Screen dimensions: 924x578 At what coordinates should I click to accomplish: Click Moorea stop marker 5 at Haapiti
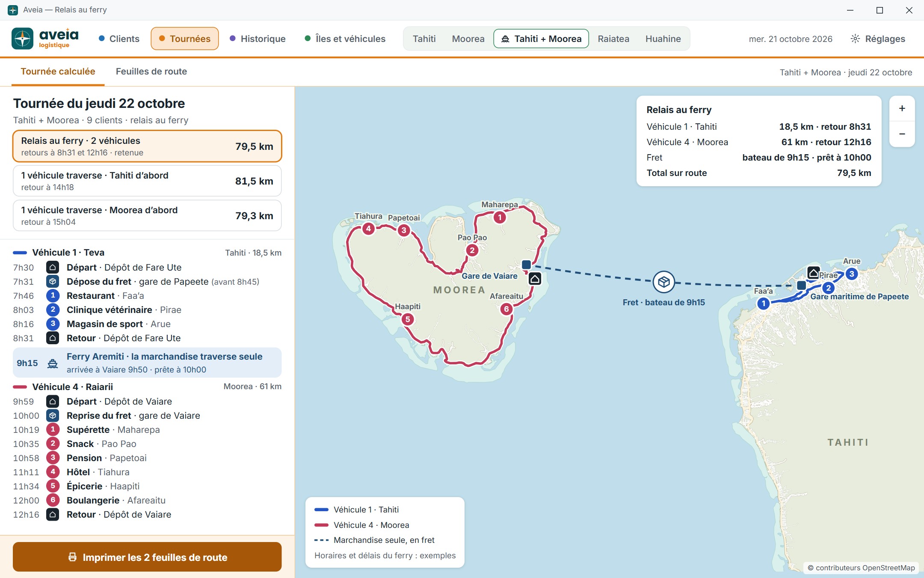coord(408,319)
